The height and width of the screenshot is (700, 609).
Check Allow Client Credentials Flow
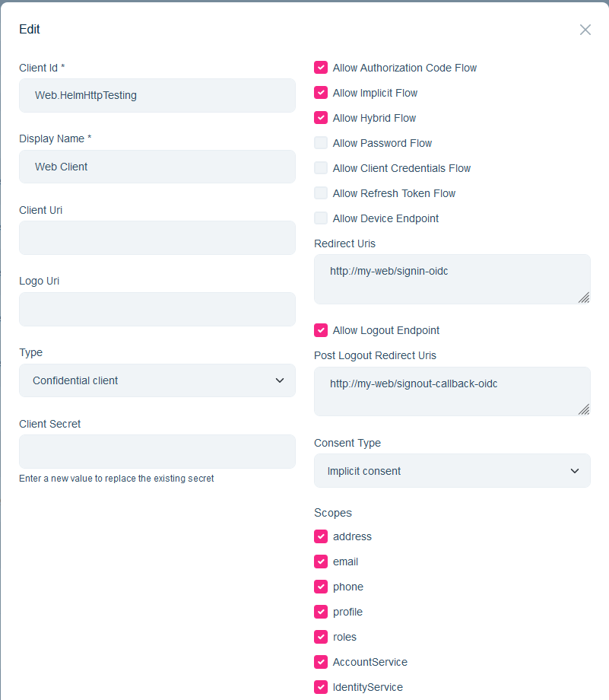(321, 168)
